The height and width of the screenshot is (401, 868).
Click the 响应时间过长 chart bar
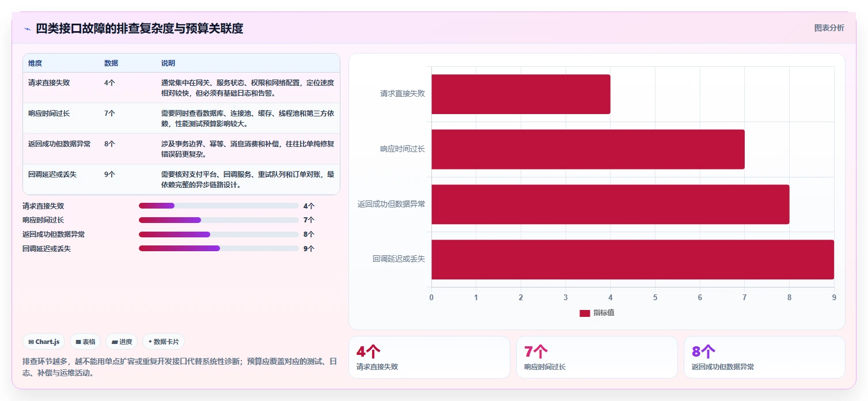coord(588,149)
